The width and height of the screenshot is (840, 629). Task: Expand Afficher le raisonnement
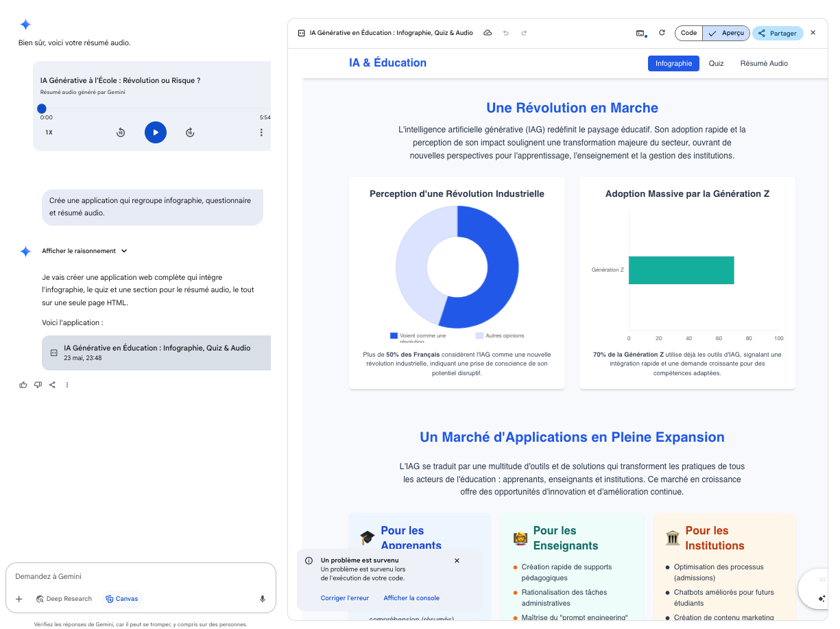pyautogui.click(x=84, y=251)
